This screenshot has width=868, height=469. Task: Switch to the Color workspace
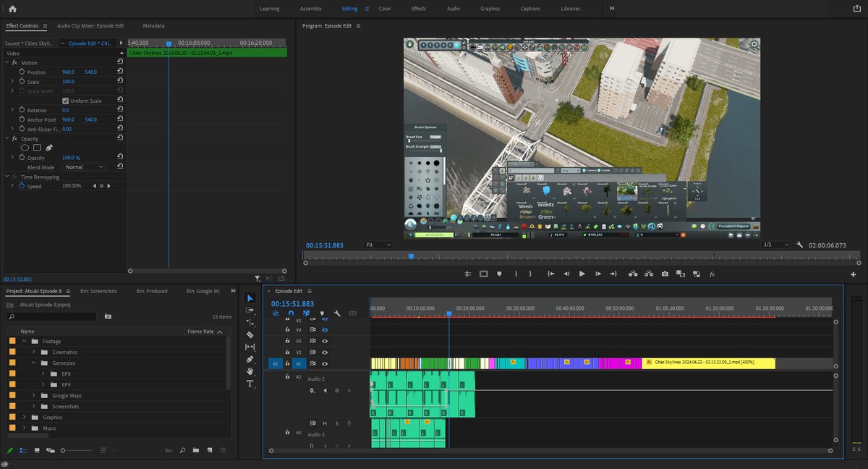[385, 9]
